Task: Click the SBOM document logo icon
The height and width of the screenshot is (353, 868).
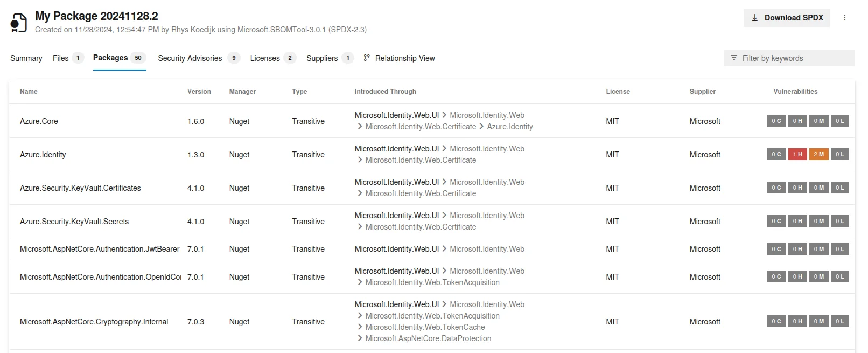Action: tap(18, 22)
